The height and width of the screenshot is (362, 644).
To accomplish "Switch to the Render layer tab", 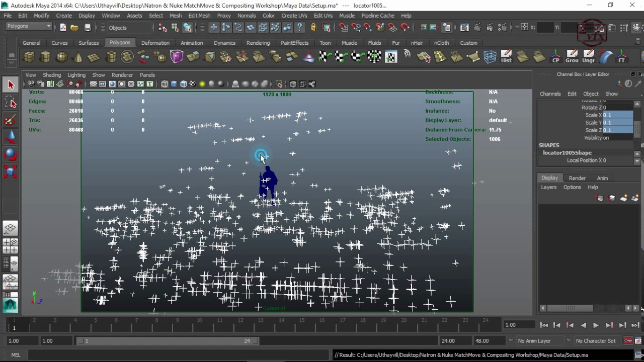I will coord(577,178).
